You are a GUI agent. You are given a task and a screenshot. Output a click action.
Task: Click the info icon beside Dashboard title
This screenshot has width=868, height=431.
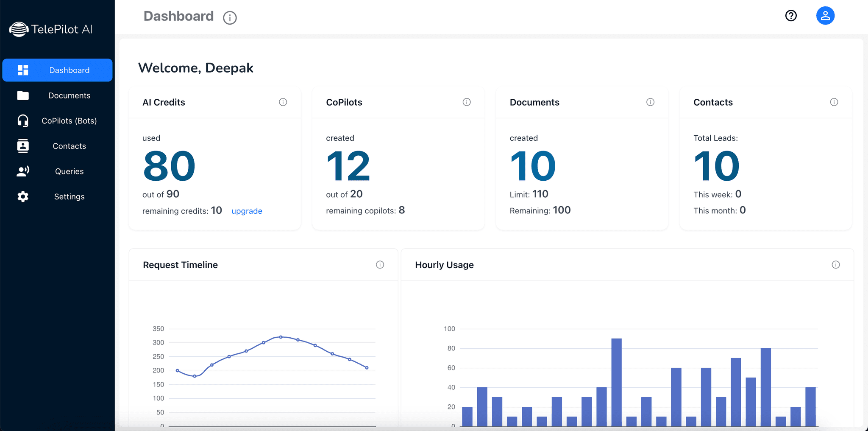tap(230, 18)
